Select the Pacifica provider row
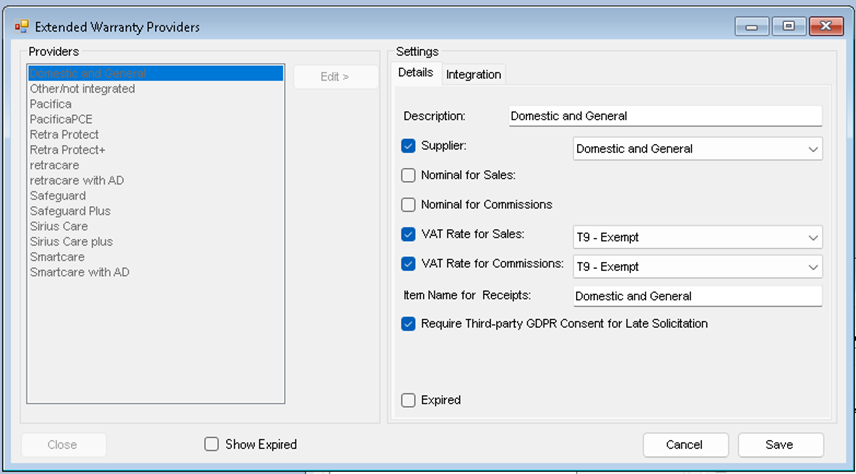The height and width of the screenshot is (474, 856). pos(156,104)
